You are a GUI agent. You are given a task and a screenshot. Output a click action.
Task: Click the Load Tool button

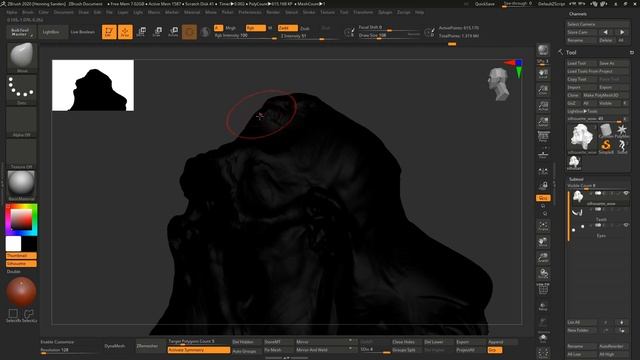[582, 63]
